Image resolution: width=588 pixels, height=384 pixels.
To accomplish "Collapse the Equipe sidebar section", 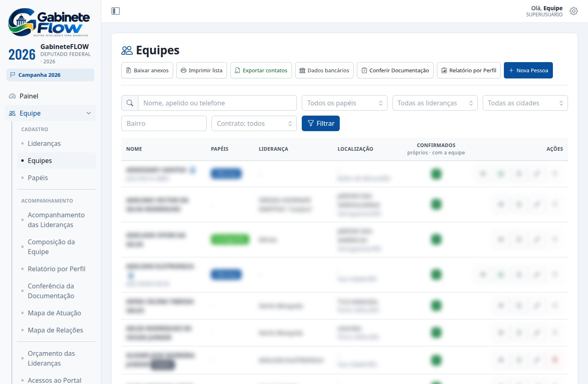I will (x=51, y=113).
